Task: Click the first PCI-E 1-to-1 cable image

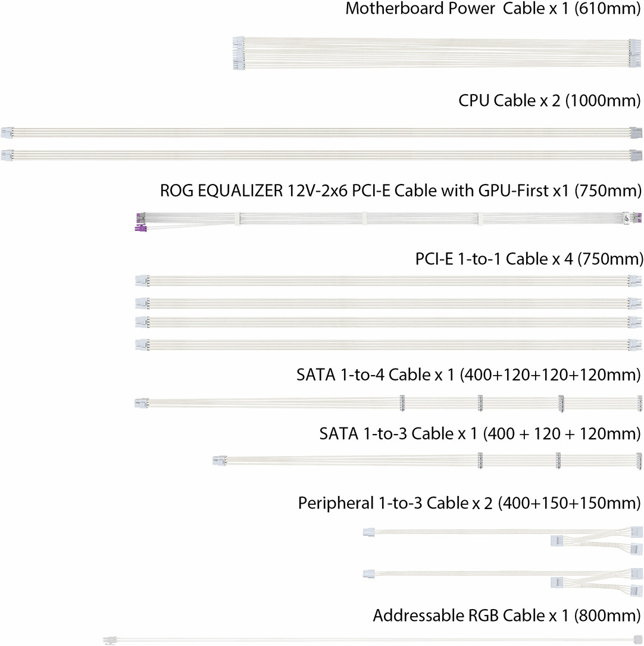Action: 388,281
